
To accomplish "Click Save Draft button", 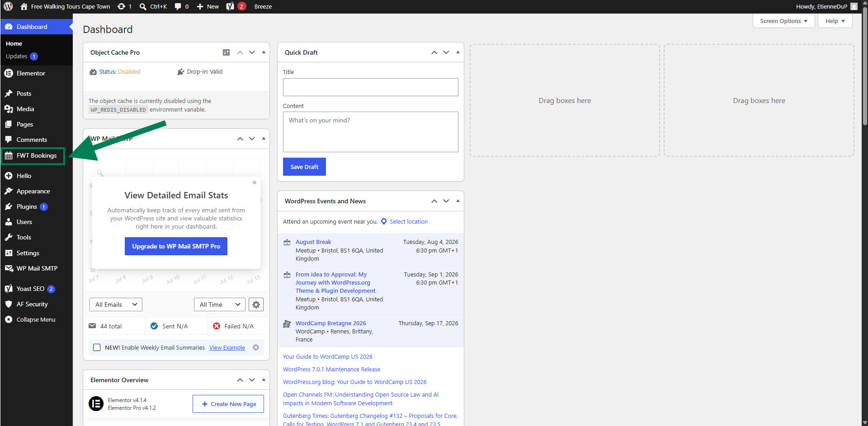I will click(x=304, y=167).
